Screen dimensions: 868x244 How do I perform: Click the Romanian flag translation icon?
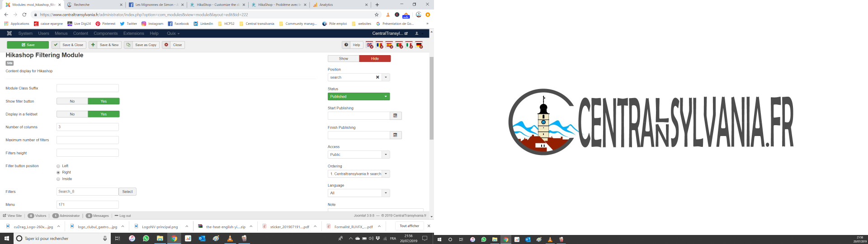[x=379, y=45]
